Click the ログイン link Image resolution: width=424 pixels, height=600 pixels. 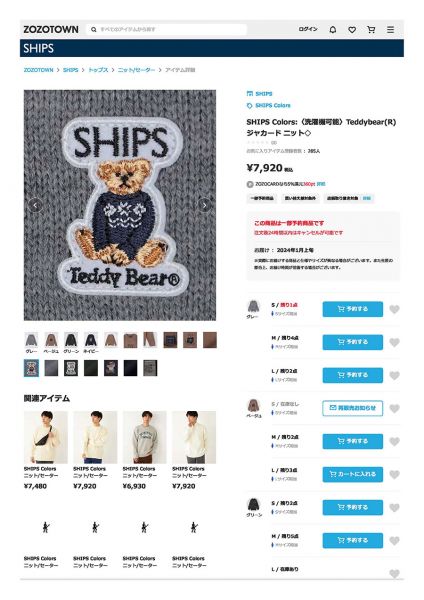308,29
